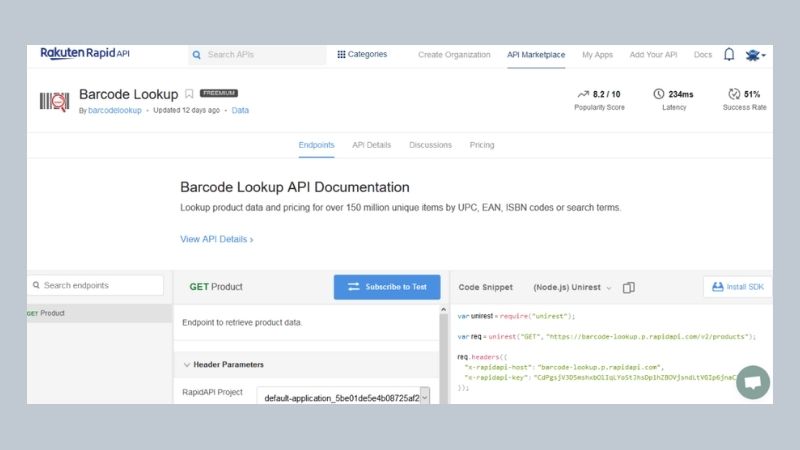Click the 'Endpoint to retrieve product data.' text
The image size is (800, 450).
pos(242,322)
